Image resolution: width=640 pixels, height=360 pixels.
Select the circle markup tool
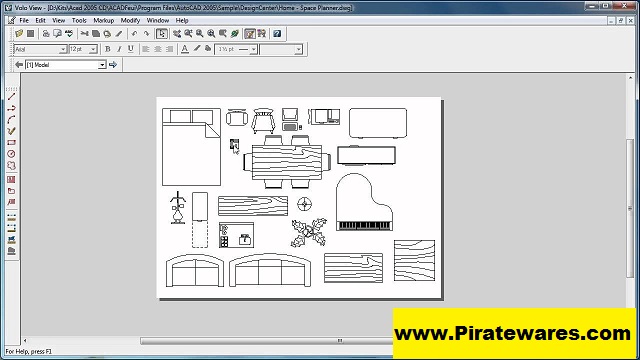[x=11, y=154]
